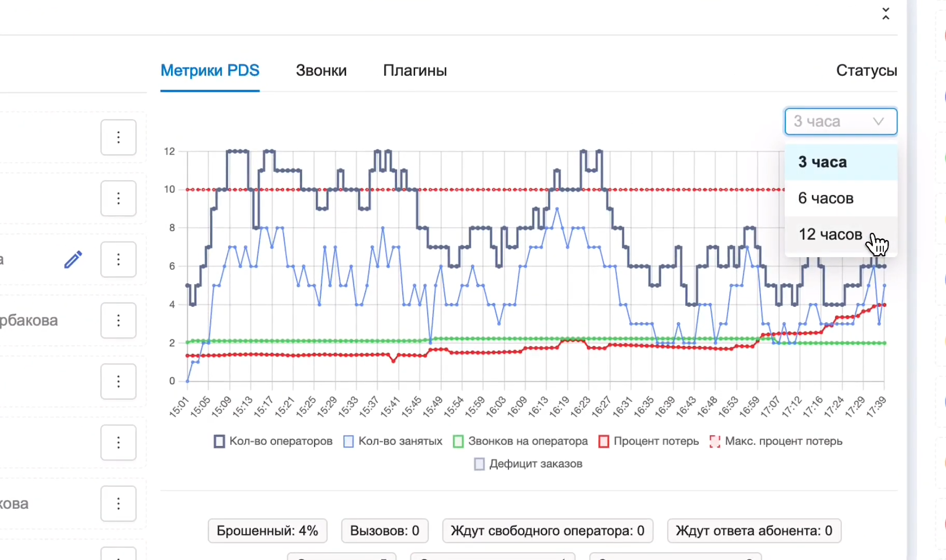The width and height of the screenshot is (946, 560).
Task: Switch to the Плагины tab
Action: pyautogui.click(x=415, y=71)
